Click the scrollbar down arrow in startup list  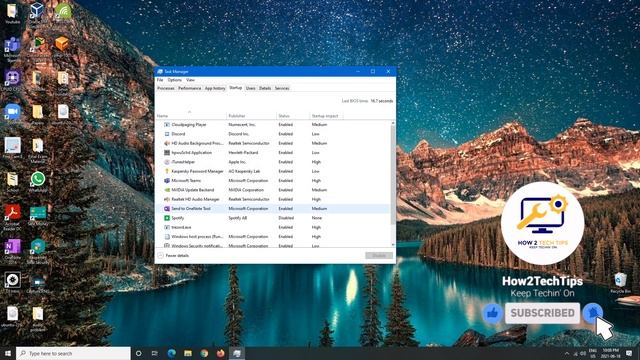click(x=393, y=244)
